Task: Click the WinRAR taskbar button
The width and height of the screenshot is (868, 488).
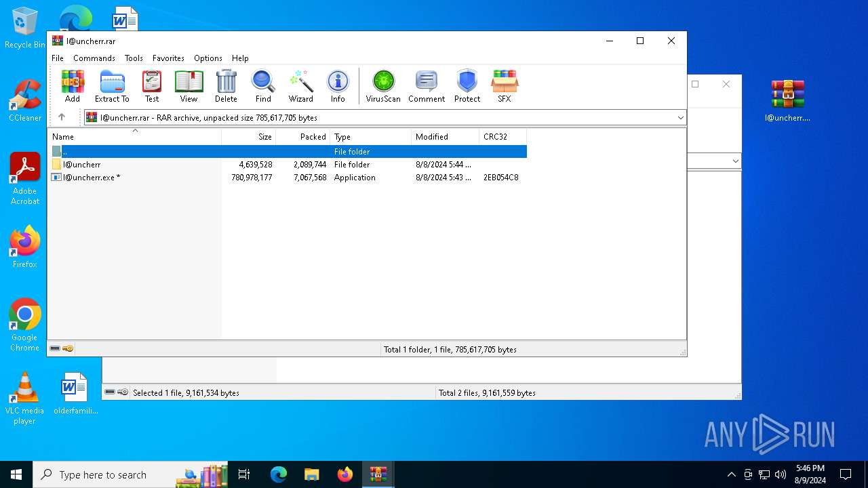Action: (378, 474)
